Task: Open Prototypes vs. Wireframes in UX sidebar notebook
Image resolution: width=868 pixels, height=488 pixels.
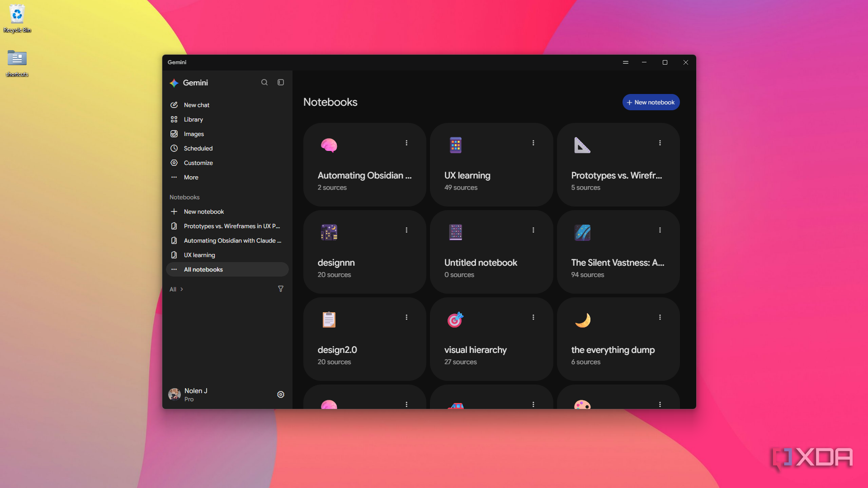Action: pyautogui.click(x=227, y=226)
